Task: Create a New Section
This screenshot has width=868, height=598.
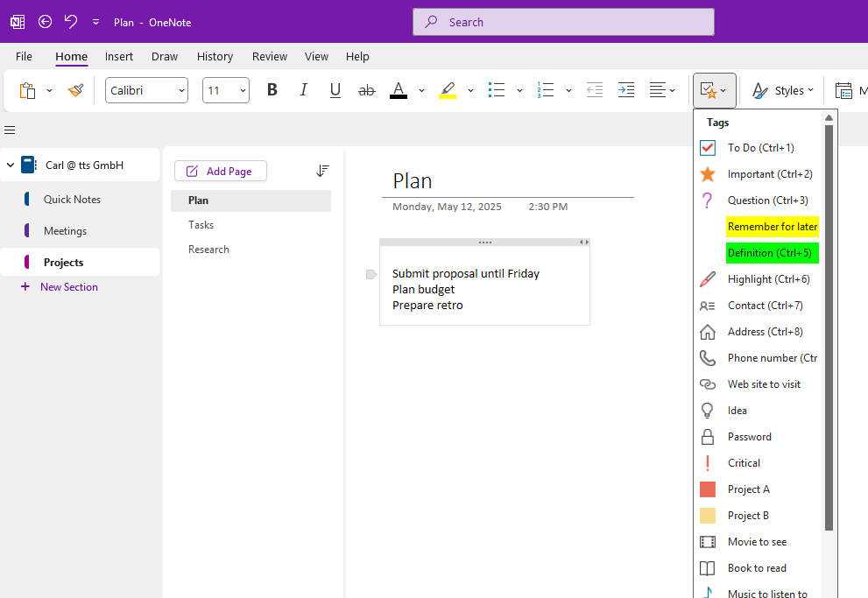Action: point(60,286)
